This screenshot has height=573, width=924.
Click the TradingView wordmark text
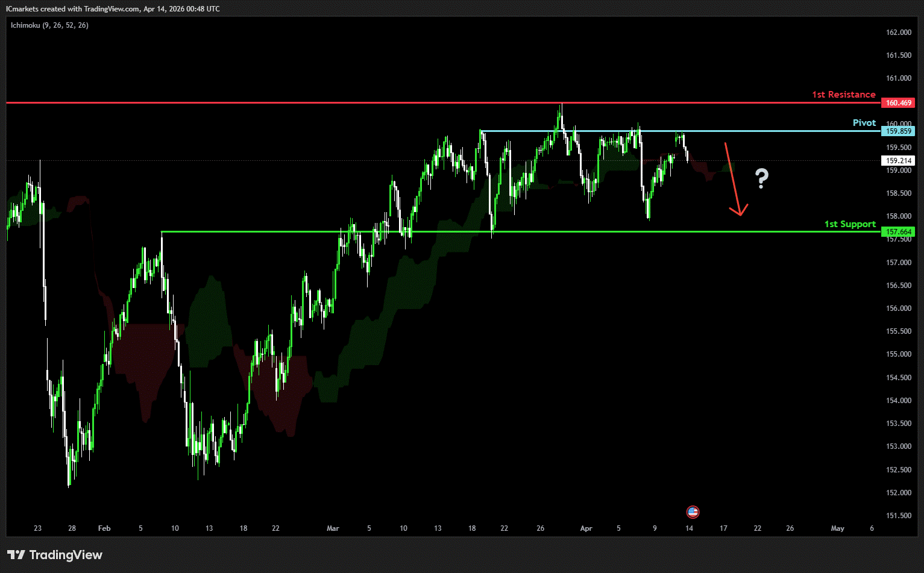(66, 555)
